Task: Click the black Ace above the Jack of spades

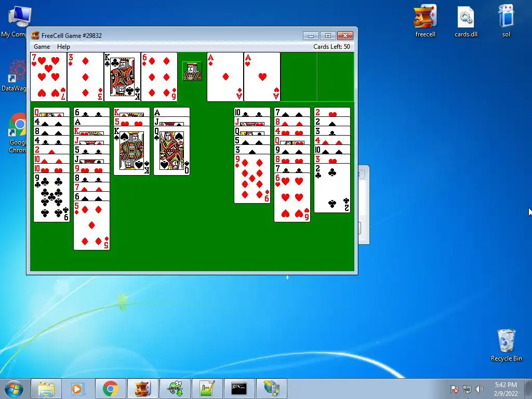Action: (171, 112)
